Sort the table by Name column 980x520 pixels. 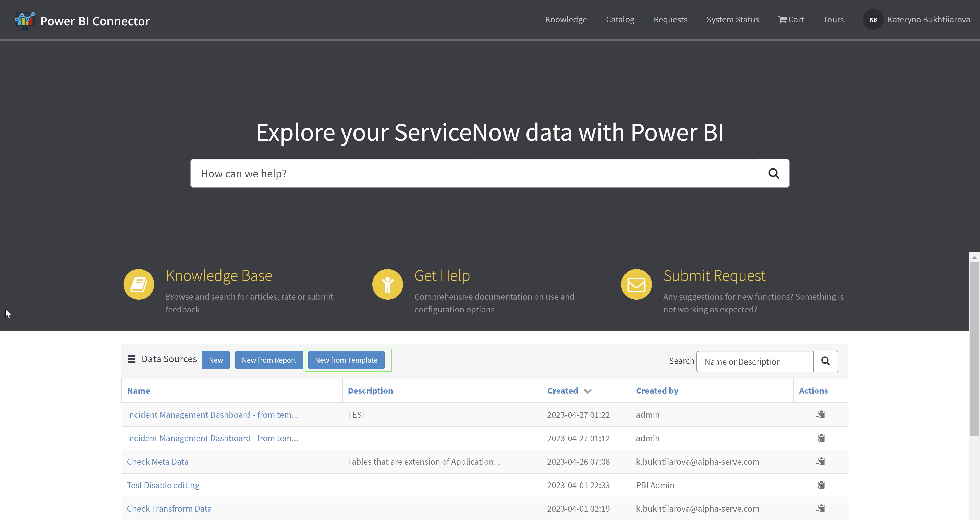pyautogui.click(x=139, y=391)
